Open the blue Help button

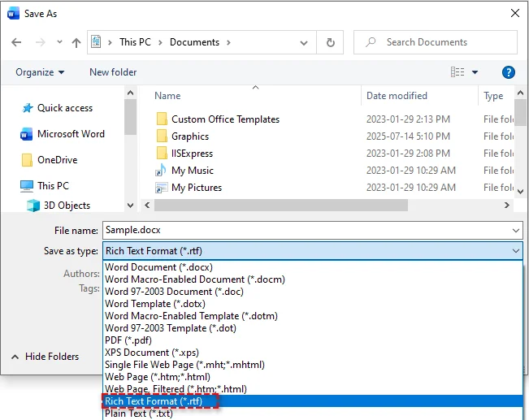click(x=509, y=72)
